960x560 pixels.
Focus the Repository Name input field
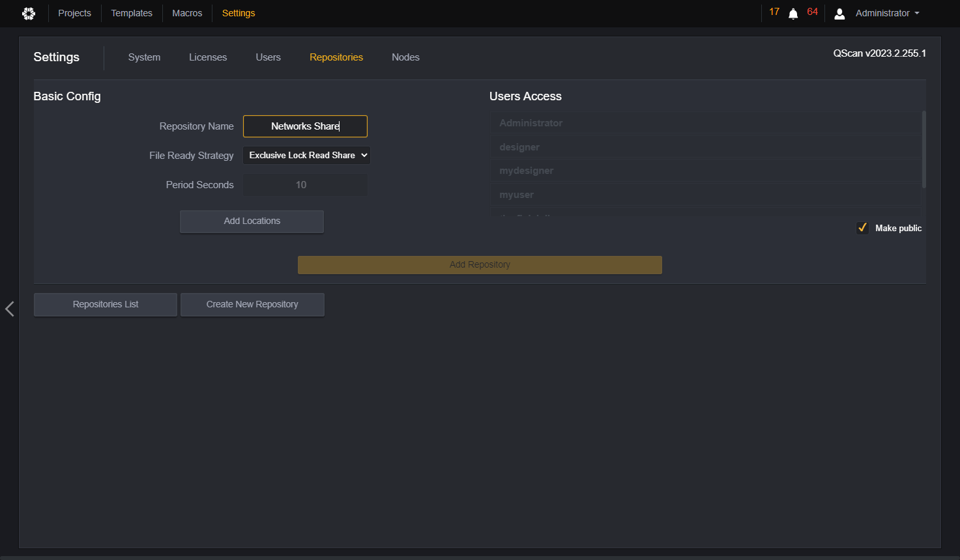pyautogui.click(x=305, y=126)
